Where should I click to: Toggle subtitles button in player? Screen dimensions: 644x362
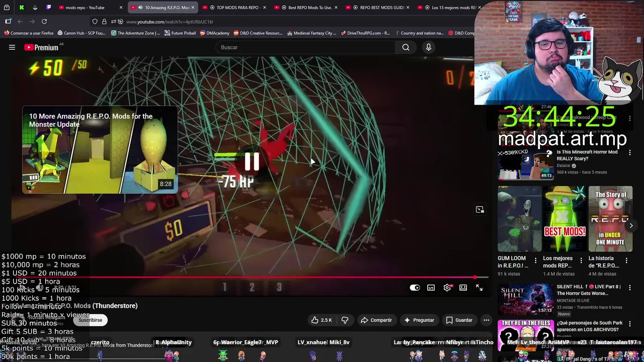431,288
